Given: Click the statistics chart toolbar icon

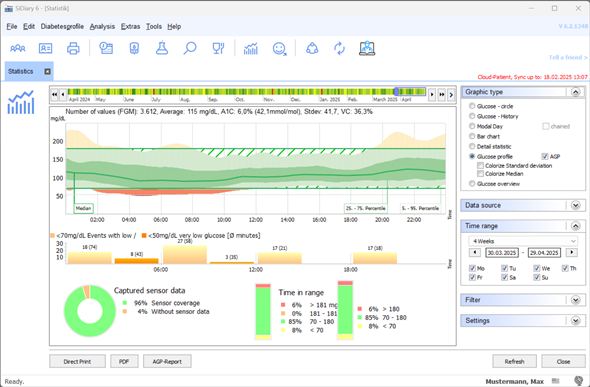Looking at the screenshot, I should tap(251, 49).
